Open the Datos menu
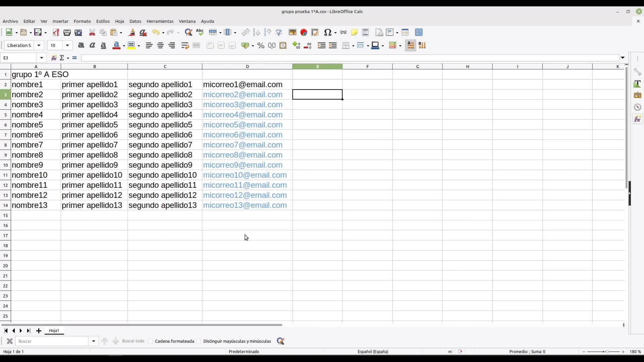 (135, 21)
